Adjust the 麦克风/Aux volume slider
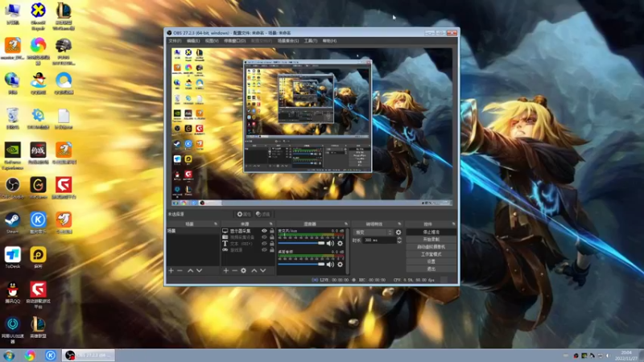Image resolution: width=644 pixels, height=362 pixels. (x=301, y=244)
